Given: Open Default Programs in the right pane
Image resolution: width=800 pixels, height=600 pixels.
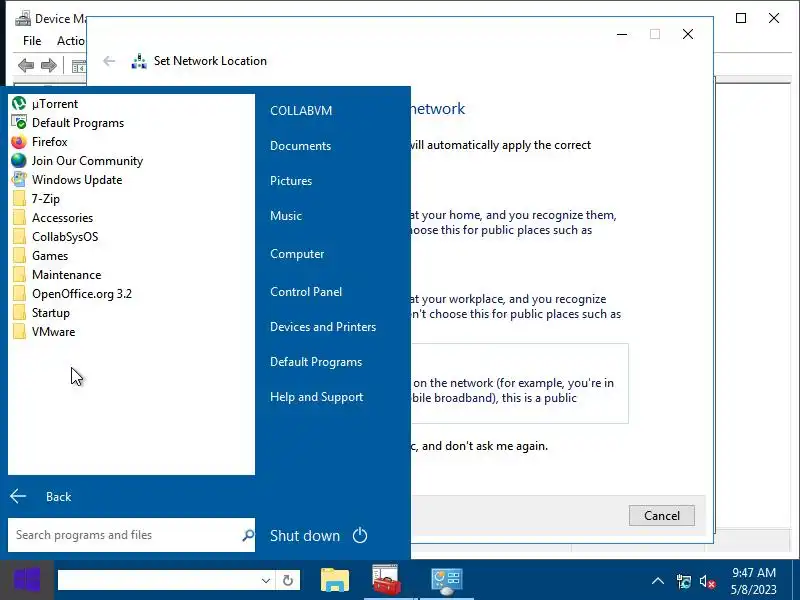Looking at the screenshot, I should pos(316,362).
